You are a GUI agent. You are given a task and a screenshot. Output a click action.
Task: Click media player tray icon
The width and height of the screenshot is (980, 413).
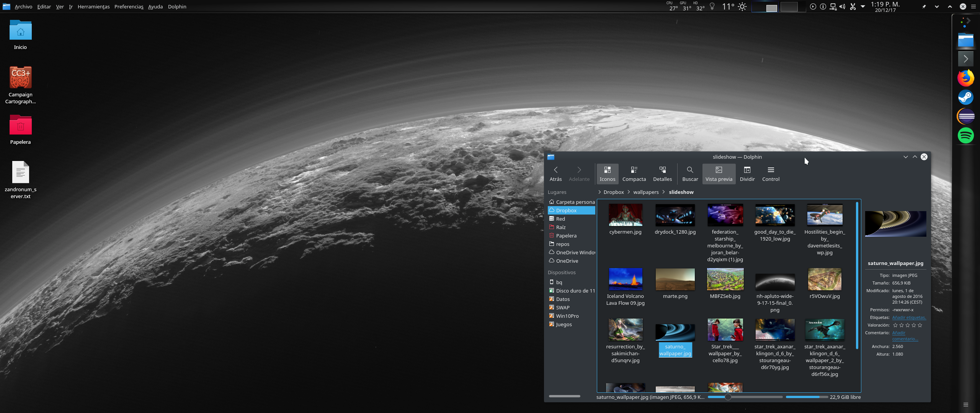[x=813, y=7]
